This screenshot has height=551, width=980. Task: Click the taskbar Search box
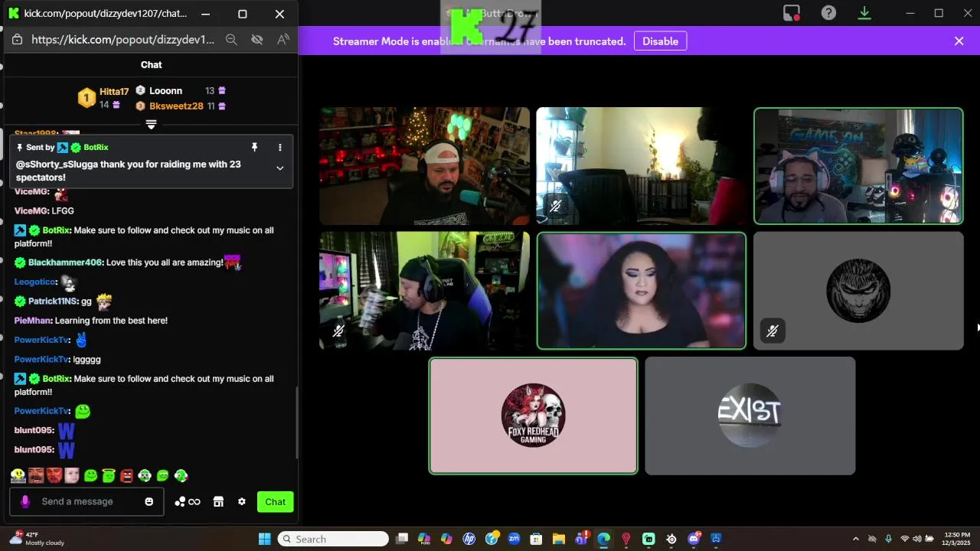333,539
